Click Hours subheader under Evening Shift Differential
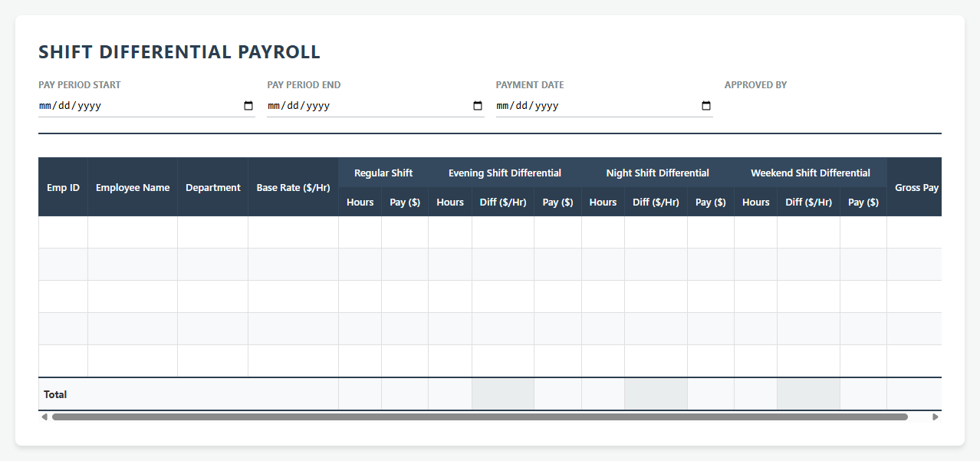The height and width of the screenshot is (461, 980). 450,202
